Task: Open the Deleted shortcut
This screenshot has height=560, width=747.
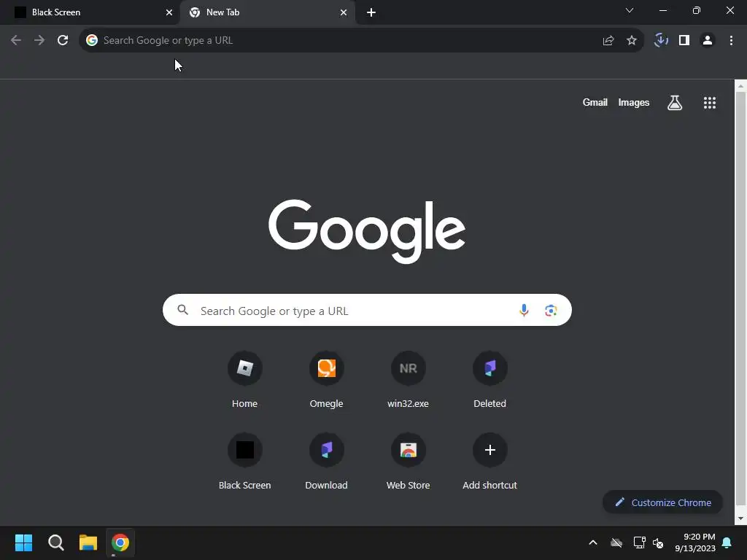Action: [x=489, y=380]
